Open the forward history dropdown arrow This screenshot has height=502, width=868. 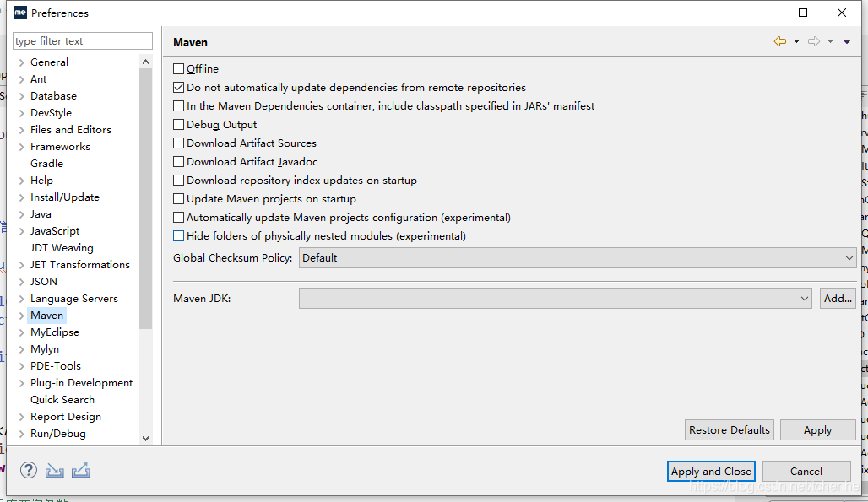830,41
